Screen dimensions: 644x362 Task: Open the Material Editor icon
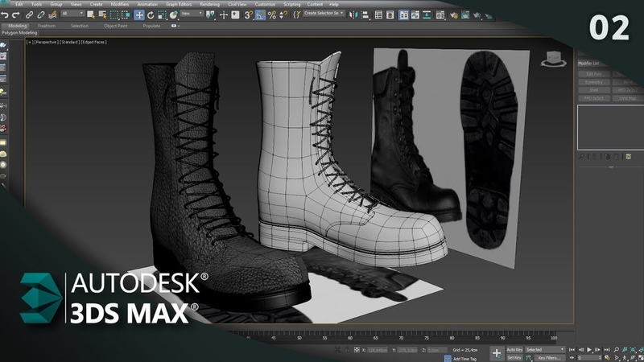(440, 15)
